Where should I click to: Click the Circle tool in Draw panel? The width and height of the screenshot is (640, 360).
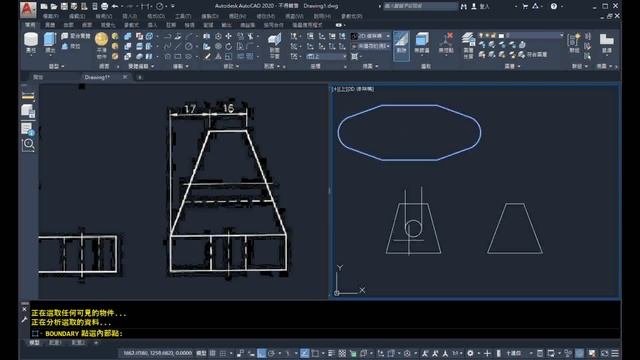point(188,46)
